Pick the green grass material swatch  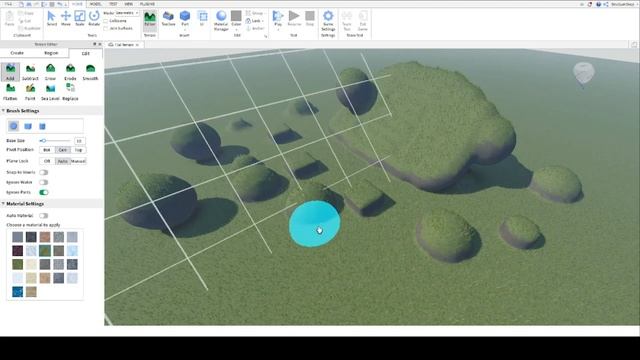pos(17,264)
